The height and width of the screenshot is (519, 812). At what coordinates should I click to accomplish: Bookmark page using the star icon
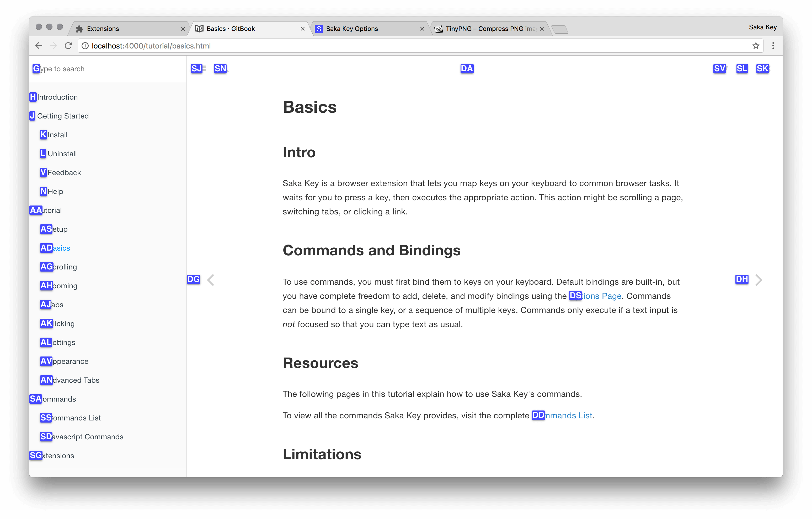point(756,46)
